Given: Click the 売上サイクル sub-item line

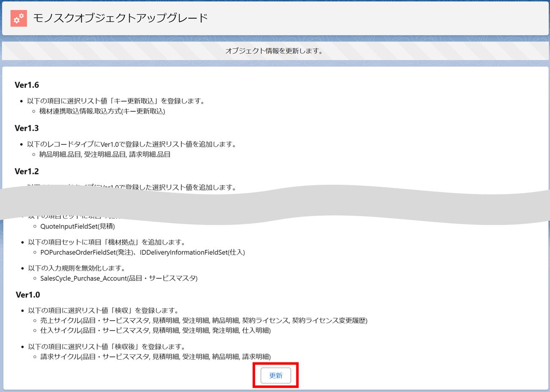Looking at the screenshot, I should 203,320.
